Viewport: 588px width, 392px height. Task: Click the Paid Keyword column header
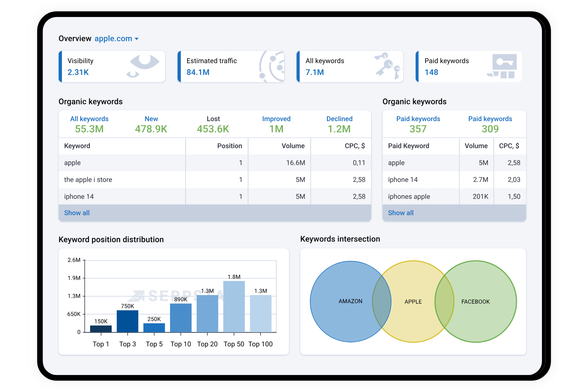click(x=408, y=146)
